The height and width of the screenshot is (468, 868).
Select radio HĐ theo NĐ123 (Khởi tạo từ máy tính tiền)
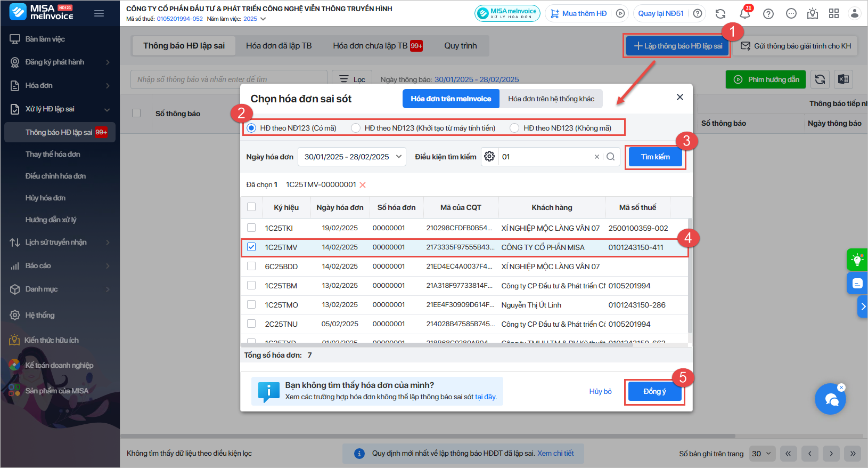point(356,128)
